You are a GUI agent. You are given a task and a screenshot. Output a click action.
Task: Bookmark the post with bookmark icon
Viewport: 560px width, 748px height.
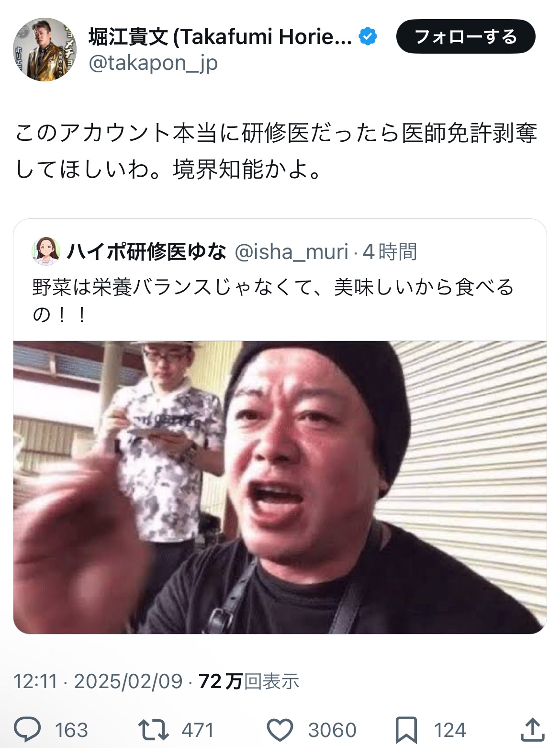coord(406,730)
